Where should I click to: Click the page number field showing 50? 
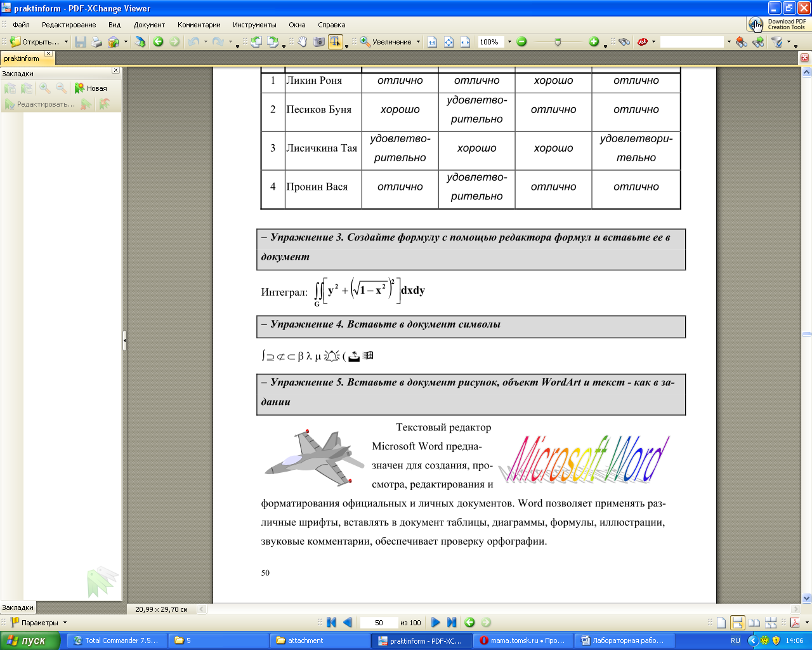pos(379,623)
